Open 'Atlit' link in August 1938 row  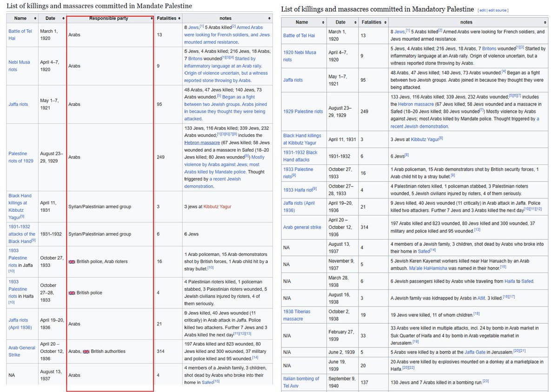click(x=482, y=298)
